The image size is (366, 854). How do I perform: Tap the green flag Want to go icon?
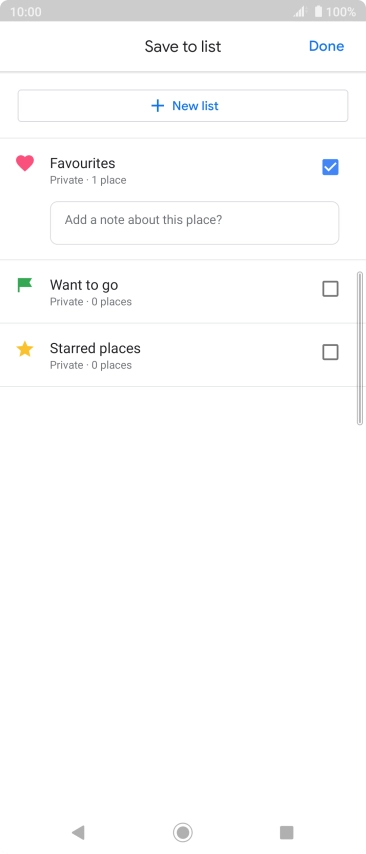(x=25, y=285)
